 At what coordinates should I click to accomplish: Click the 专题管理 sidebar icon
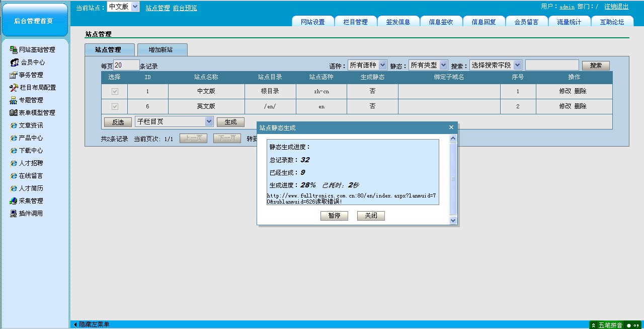click(14, 100)
